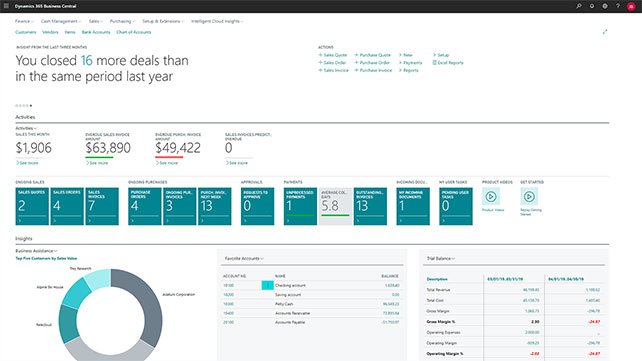Screen dimensions: 642x361
Task: Open the Accounts Payable row
Action: (x=311, y=322)
